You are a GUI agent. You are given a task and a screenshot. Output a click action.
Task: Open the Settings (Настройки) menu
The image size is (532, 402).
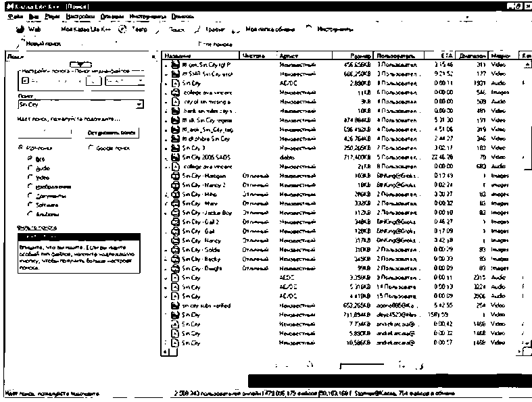click(x=80, y=16)
